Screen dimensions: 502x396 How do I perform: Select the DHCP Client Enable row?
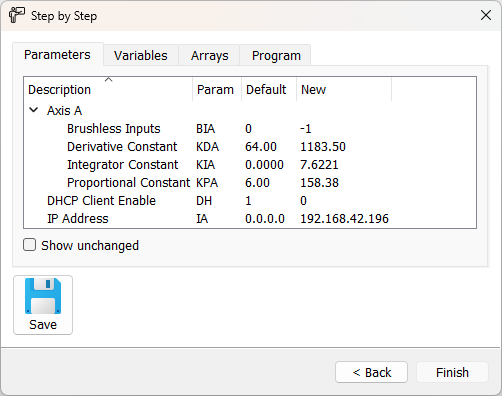(250, 201)
